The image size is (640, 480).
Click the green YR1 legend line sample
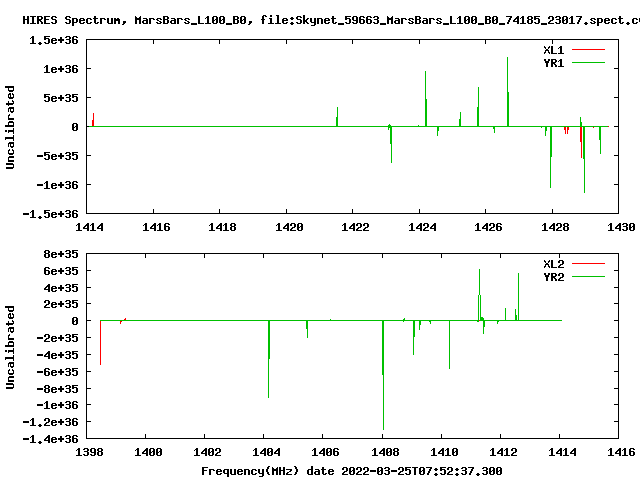588,63
